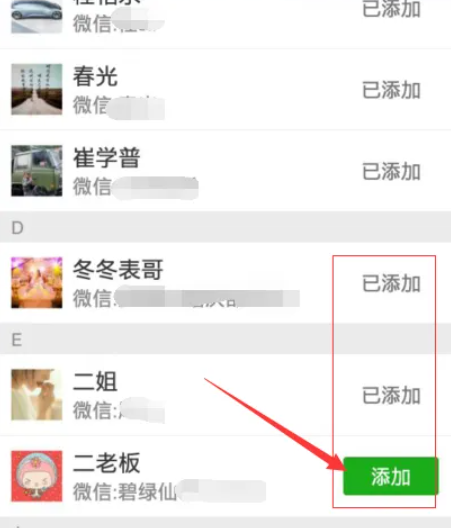Tap 春光's road scenery avatar

[37, 89]
